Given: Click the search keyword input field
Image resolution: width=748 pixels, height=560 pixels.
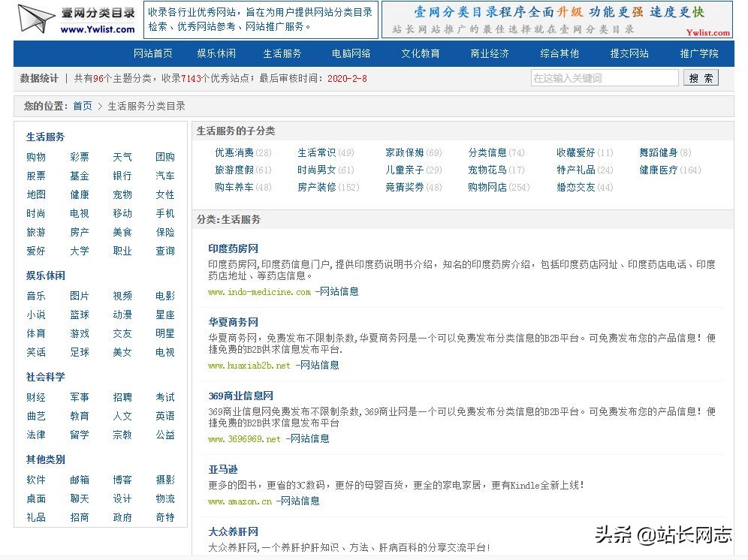Looking at the screenshot, I should 604,77.
